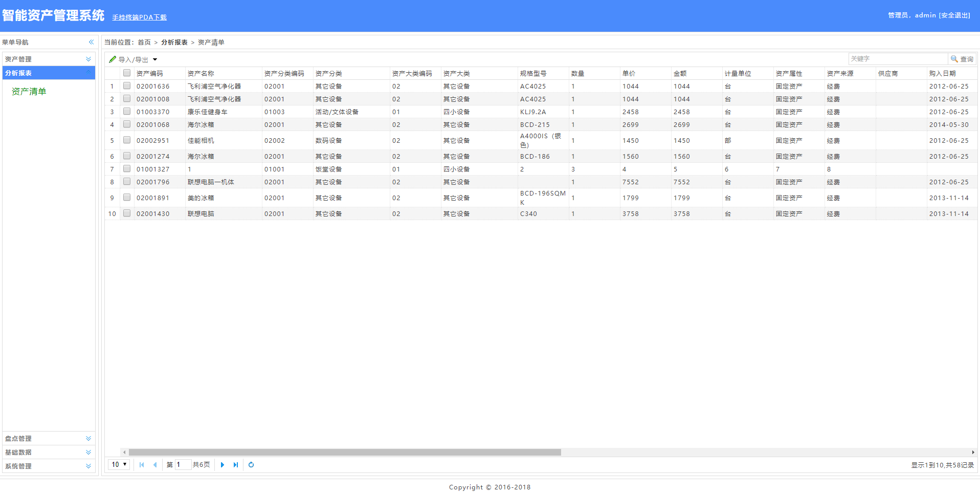Select 资产管理 menu header
The image size is (980, 494).
49,59
